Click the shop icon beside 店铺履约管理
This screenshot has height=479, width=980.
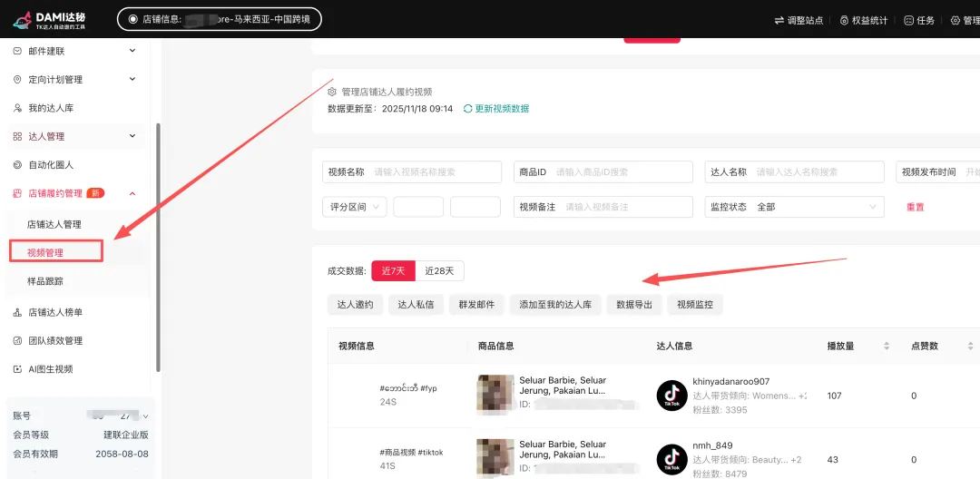(x=17, y=193)
